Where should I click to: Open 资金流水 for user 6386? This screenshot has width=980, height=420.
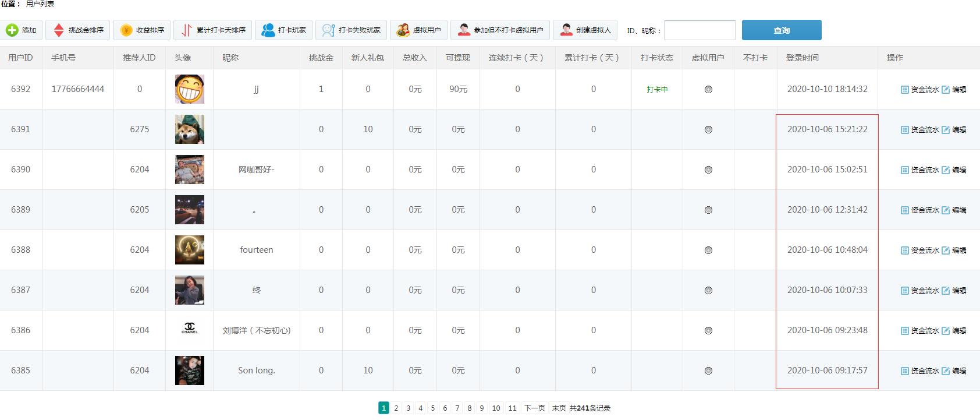coord(920,331)
